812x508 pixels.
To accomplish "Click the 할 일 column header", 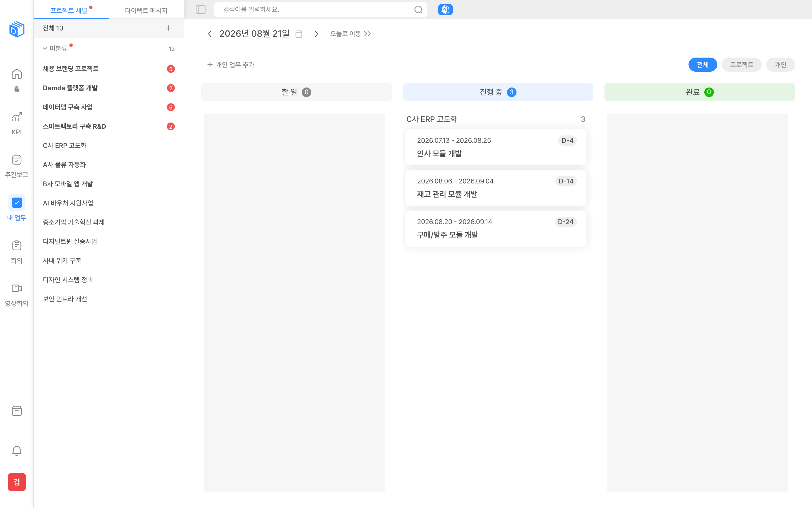I will 296,92.
